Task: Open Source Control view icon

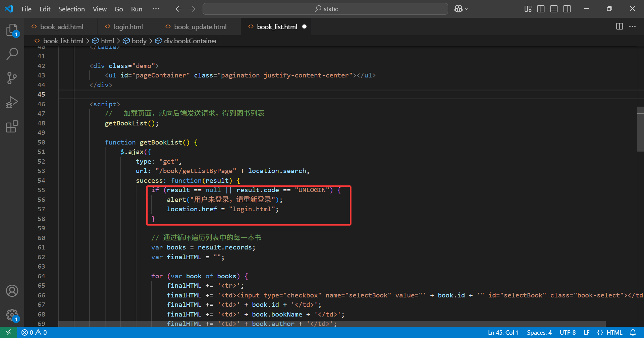Action: (12, 78)
